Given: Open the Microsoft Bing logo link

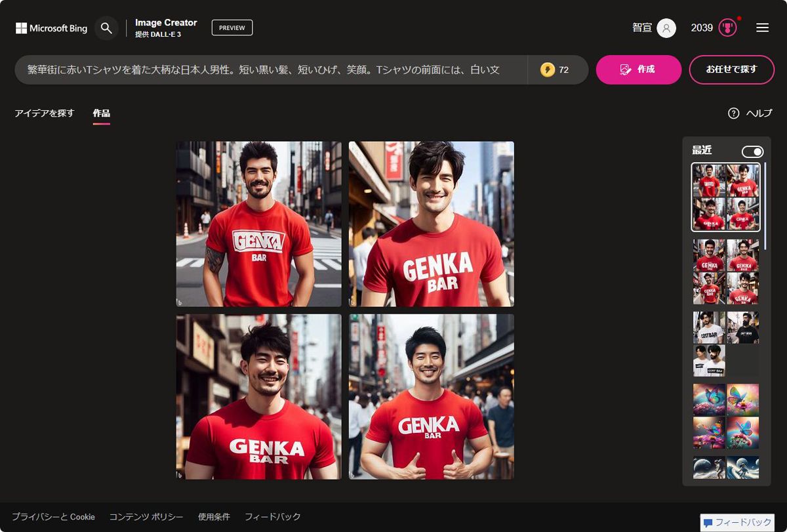Looking at the screenshot, I should pos(51,28).
